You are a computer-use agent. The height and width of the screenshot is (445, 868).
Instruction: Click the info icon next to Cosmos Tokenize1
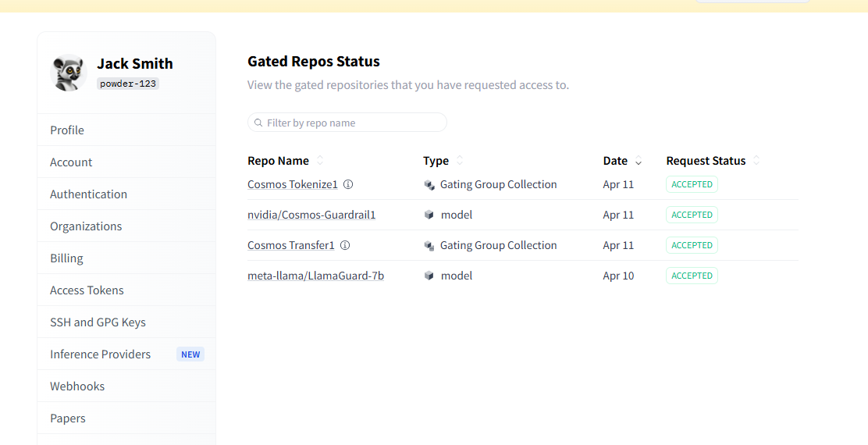[348, 184]
